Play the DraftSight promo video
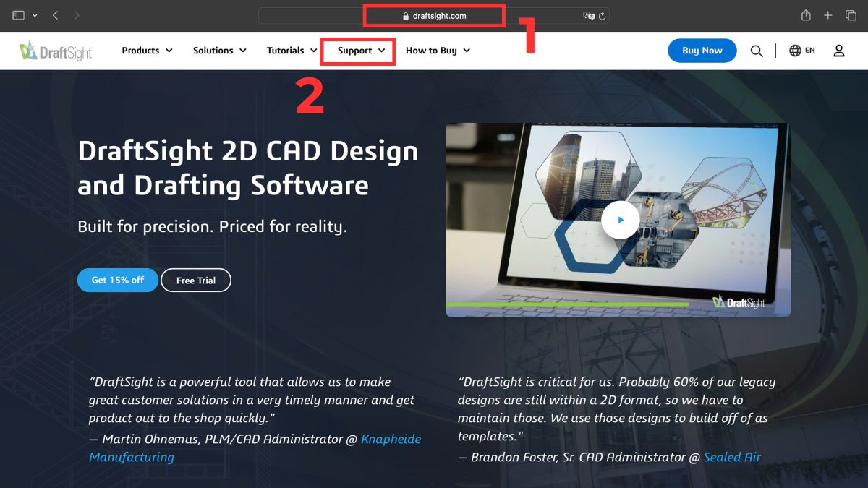This screenshot has width=868, height=488. tap(620, 220)
